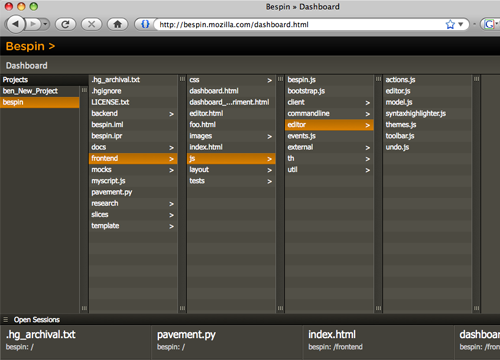Viewport: 500px width, 360px height.
Task: Select the myscript.js file
Action: pyautogui.click(x=133, y=181)
